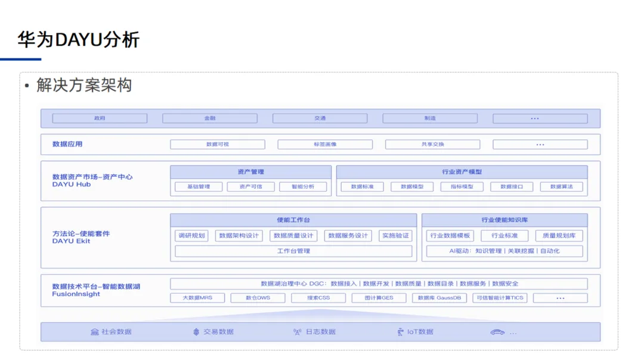
Task: Click the 数据技术平台–智能数据湖 label
Action: (x=96, y=287)
